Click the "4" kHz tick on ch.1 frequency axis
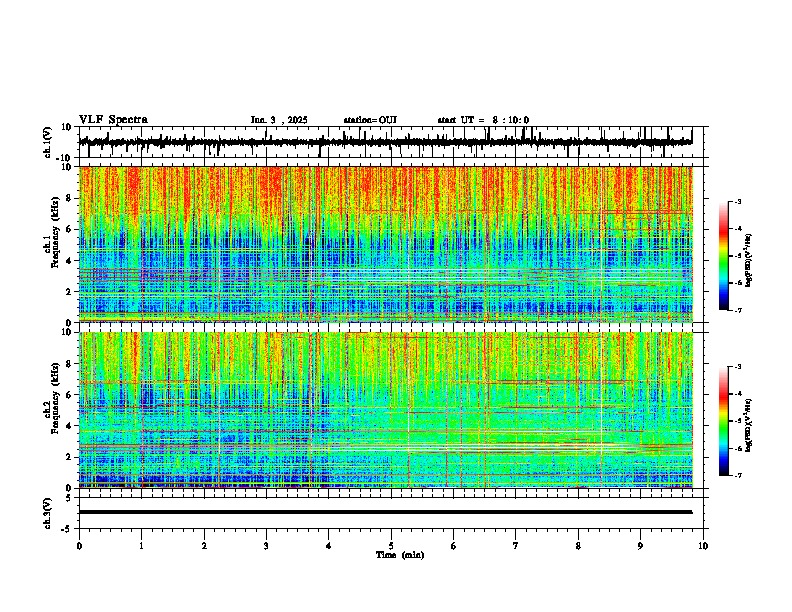This screenshot has width=792, height=612. (x=69, y=260)
